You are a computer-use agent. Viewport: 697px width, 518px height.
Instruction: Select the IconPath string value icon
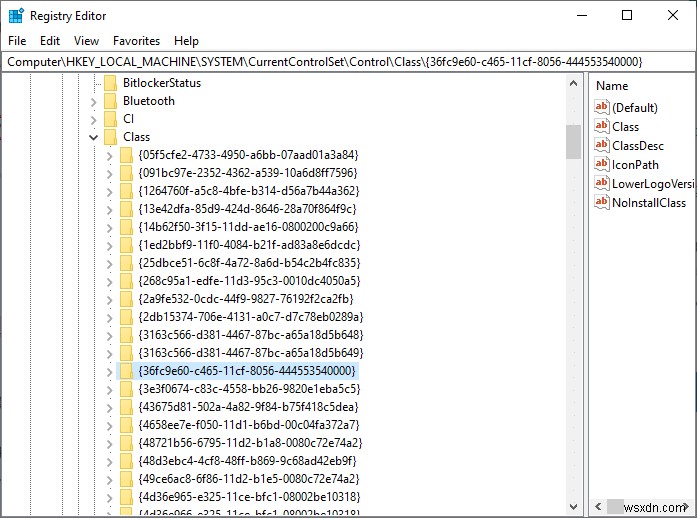[601, 165]
